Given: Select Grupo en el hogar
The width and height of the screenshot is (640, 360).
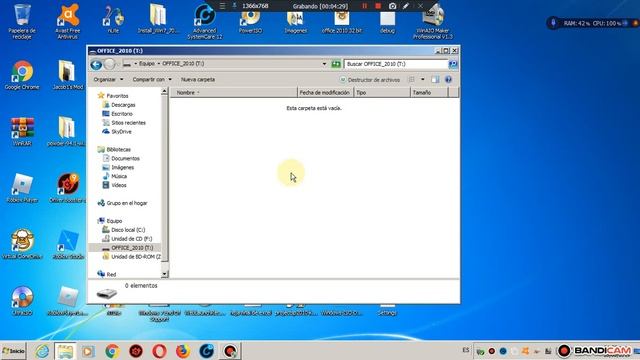Looking at the screenshot, I should (x=122, y=203).
